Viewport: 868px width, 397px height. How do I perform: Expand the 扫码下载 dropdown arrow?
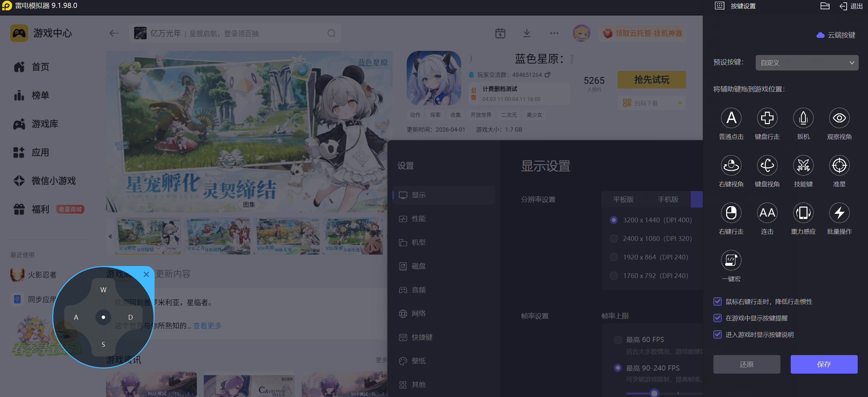[x=680, y=103]
